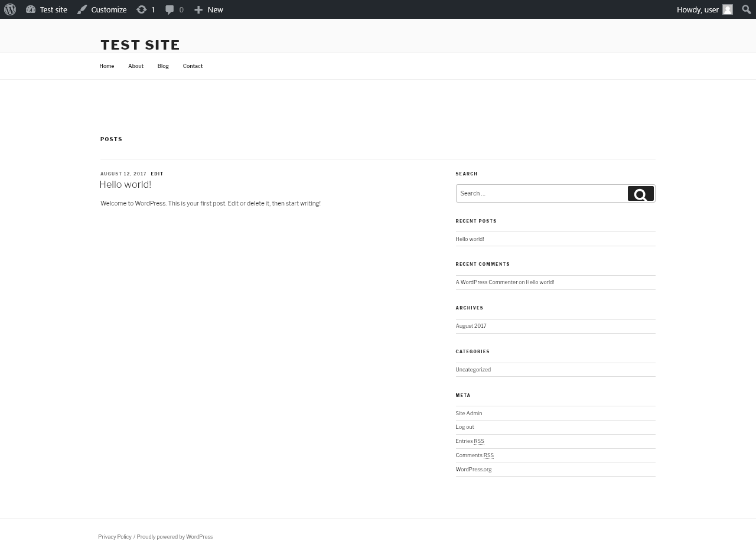This screenshot has width=756, height=554.
Task: Click Log out in Meta
Action: pos(465,427)
